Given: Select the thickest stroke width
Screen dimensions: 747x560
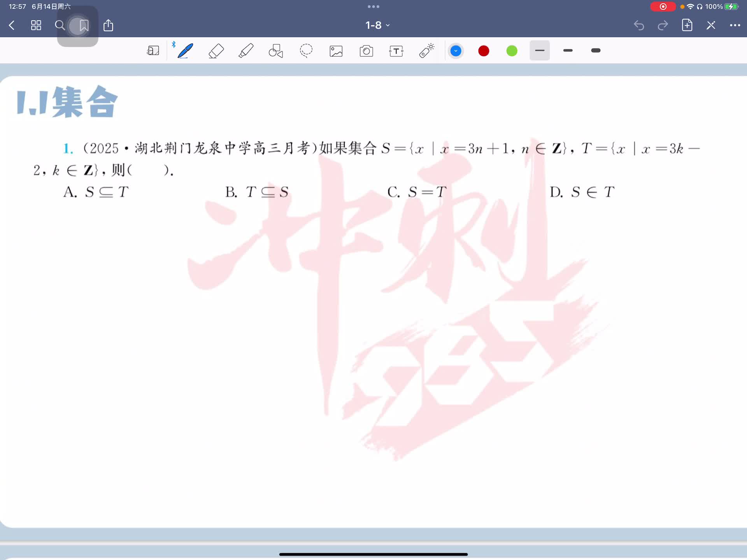Looking at the screenshot, I should click(x=596, y=51).
